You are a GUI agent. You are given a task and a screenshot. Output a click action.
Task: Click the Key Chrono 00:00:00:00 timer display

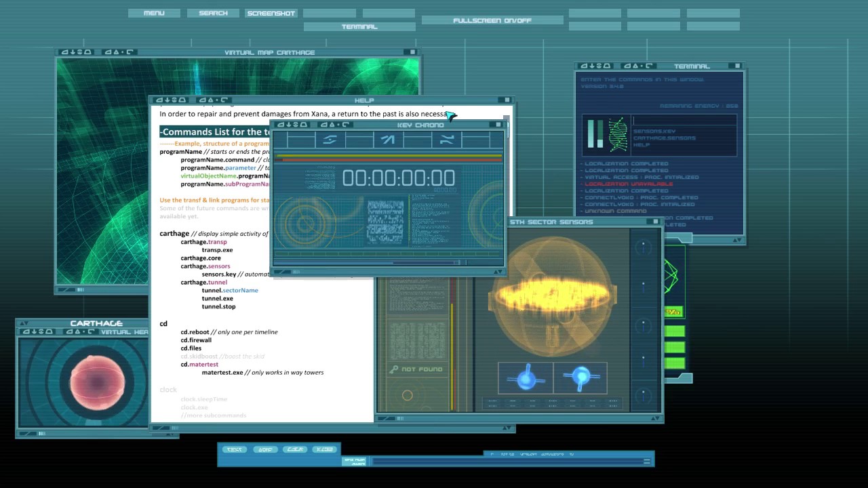(399, 178)
